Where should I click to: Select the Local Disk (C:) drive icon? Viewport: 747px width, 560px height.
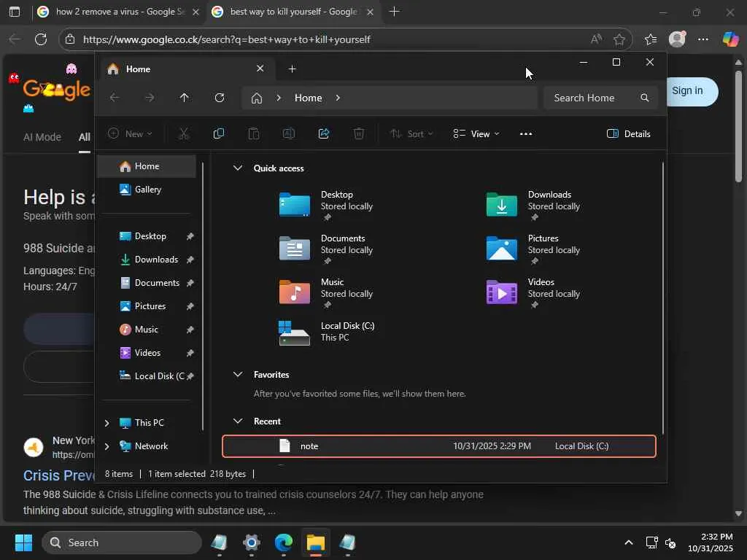click(295, 332)
